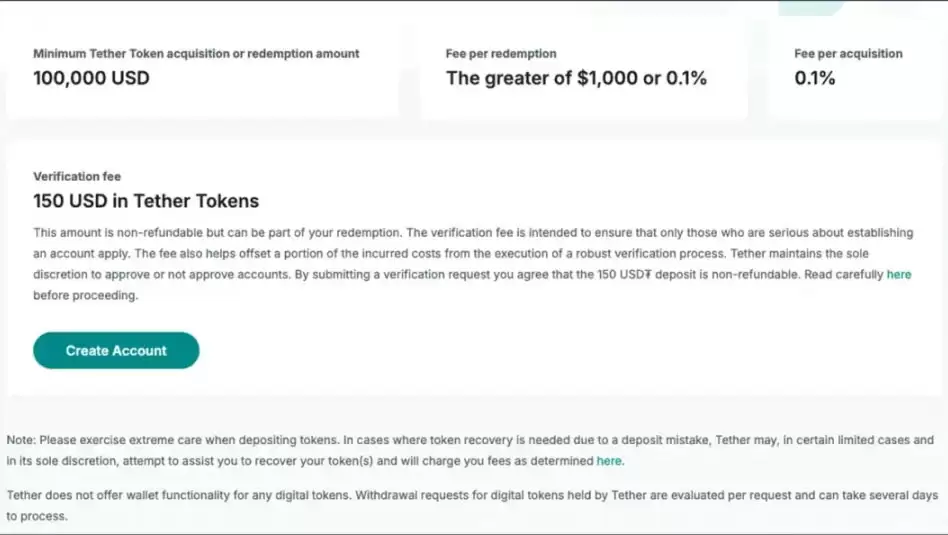The height and width of the screenshot is (535, 948).
Task: Click the '100,000 USD' minimum amount value
Action: 91,78
